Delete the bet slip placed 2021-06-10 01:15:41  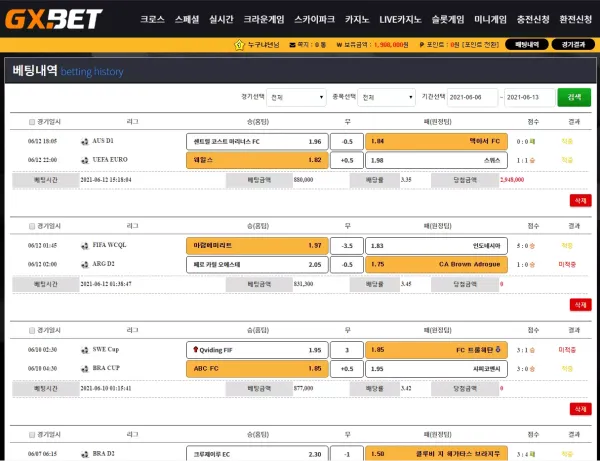point(580,409)
